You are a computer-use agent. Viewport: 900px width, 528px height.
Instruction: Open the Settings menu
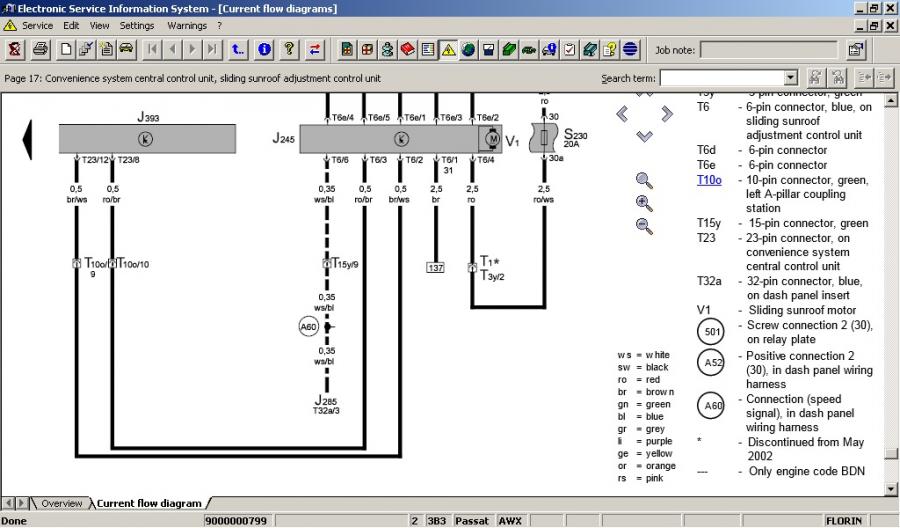click(x=137, y=25)
